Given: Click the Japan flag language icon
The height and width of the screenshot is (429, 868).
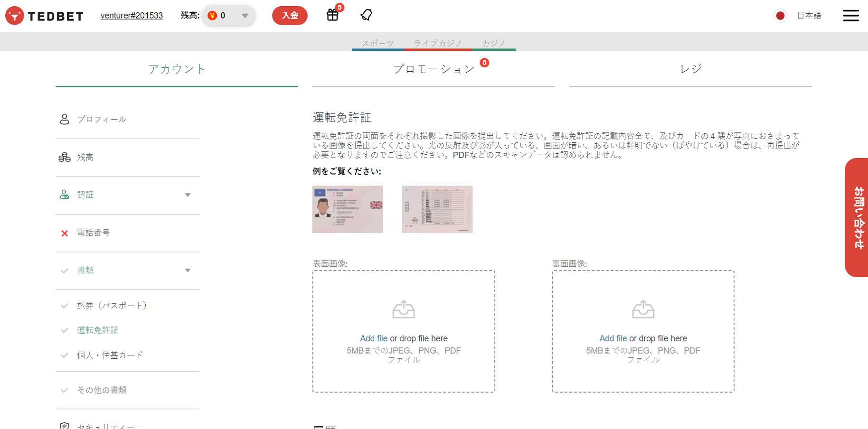Looking at the screenshot, I should (780, 16).
